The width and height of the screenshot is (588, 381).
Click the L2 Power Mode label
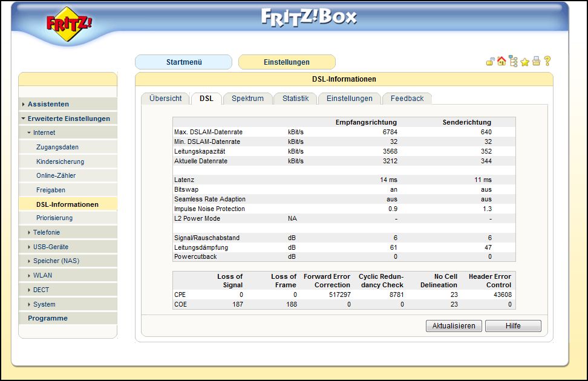pos(197,219)
